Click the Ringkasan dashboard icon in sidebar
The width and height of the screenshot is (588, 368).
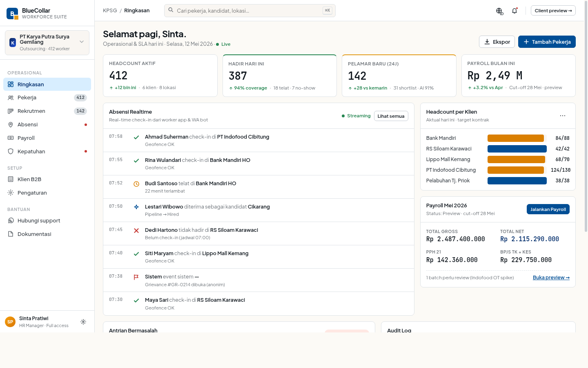coord(11,84)
